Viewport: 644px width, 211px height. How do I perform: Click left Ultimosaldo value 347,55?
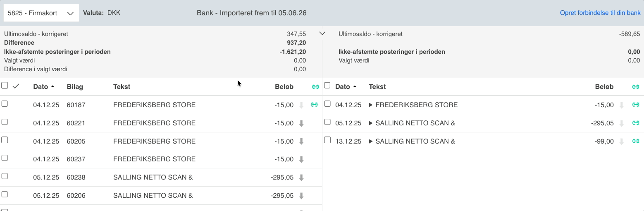(x=296, y=34)
